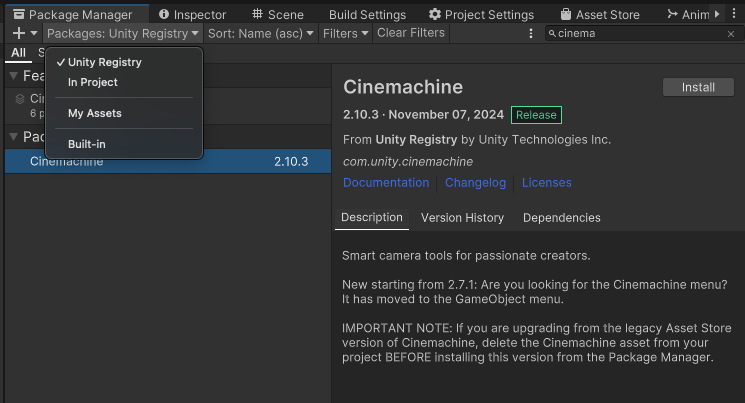
Task: Open the add package dropdown arrow
Action: [34, 33]
